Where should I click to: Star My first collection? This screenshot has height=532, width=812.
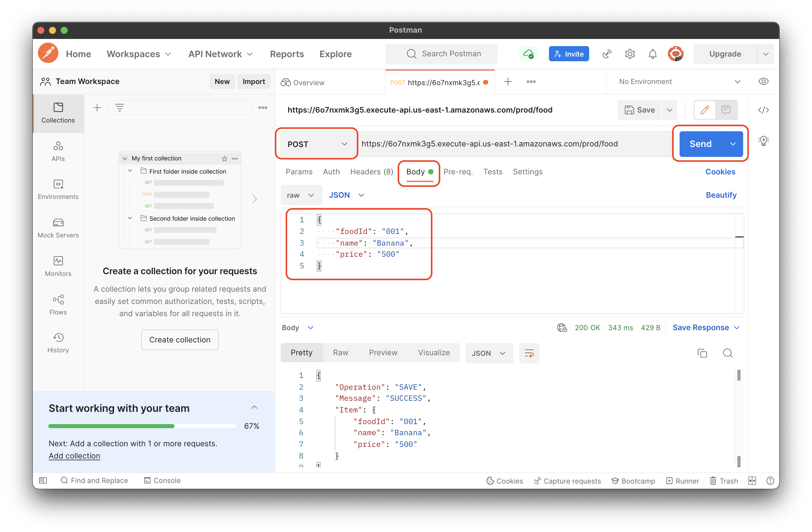tap(225, 159)
